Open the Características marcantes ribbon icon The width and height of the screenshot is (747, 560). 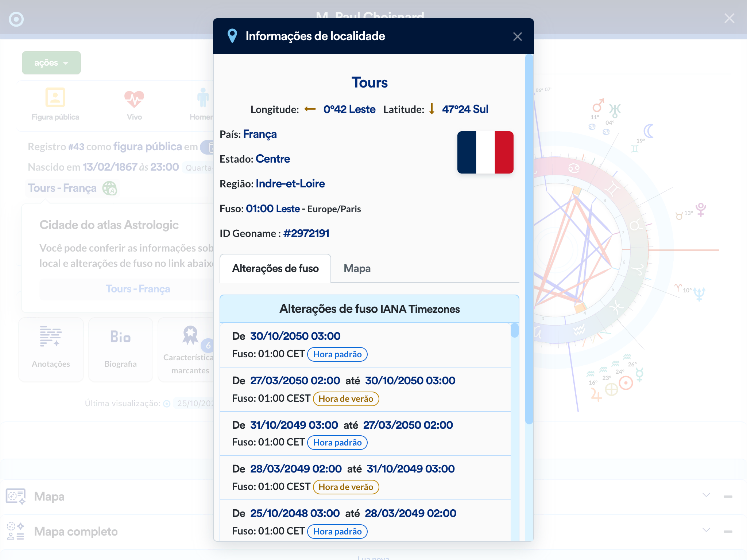coord(190,335)
